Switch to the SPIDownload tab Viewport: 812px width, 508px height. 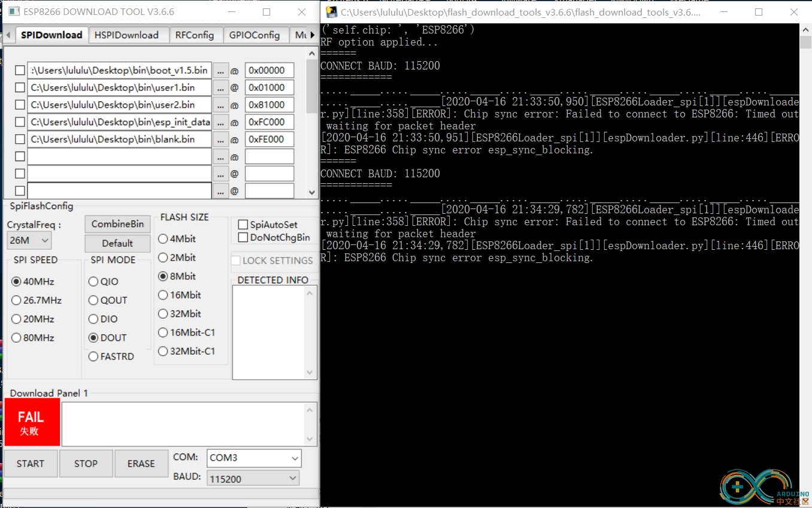(x=51, y=35)
